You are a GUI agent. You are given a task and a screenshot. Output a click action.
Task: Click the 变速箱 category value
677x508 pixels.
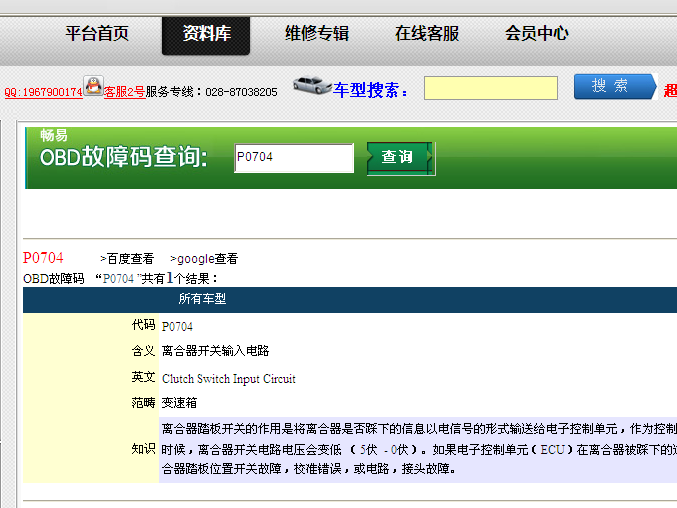click(179, 403)
